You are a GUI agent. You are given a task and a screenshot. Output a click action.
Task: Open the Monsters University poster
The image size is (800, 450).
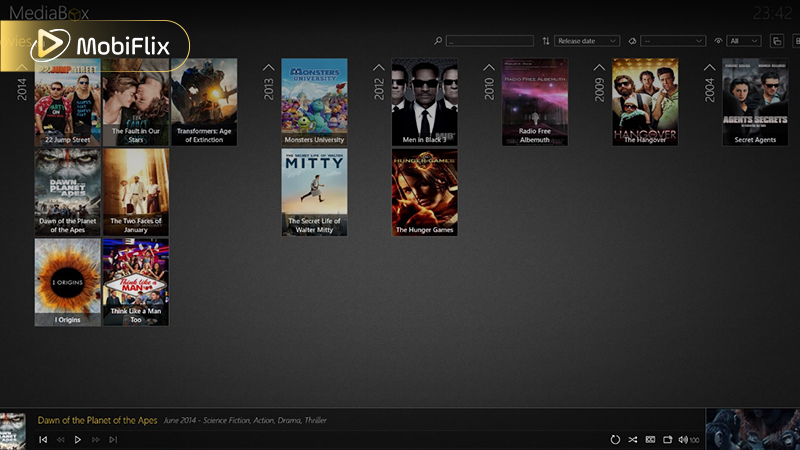pos(314,102)
